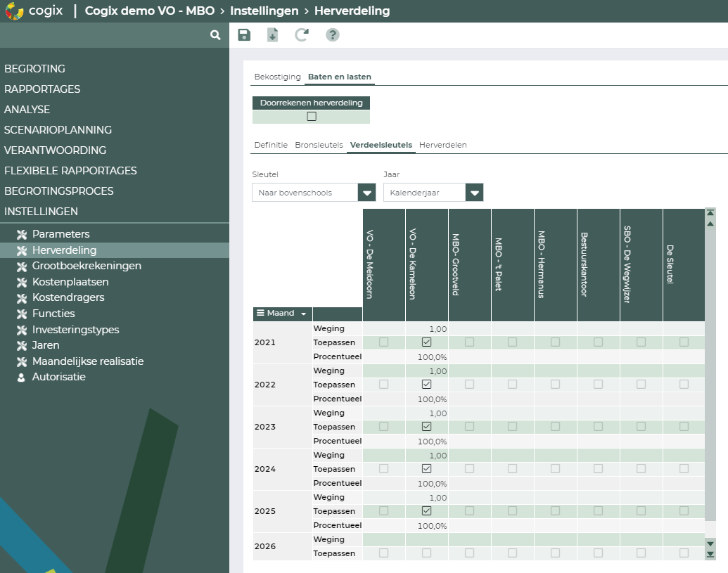This screenshot has width=728, height=573.
Task: Open the Herverdelen tab
Action: point(443,145)
